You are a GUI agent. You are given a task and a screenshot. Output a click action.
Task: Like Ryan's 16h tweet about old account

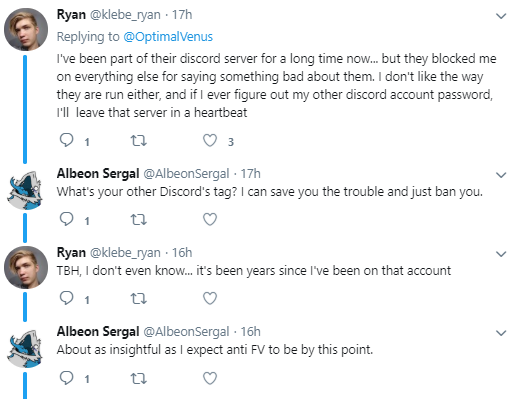tap(210, 298)
